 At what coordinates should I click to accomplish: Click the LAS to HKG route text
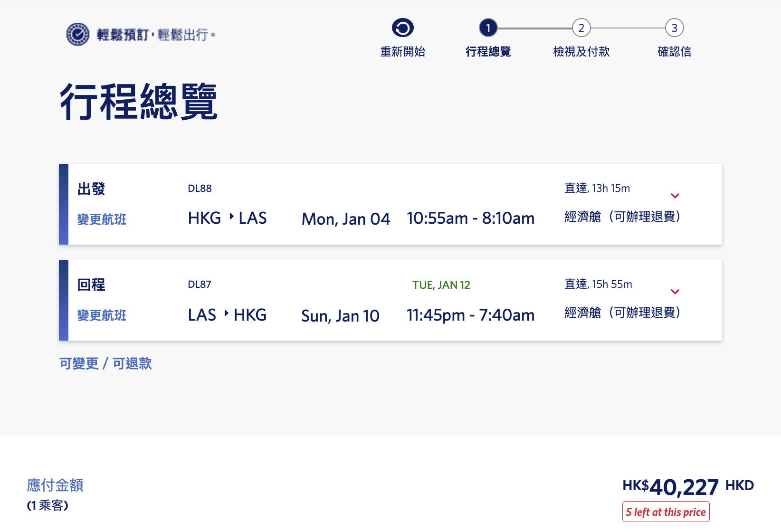pyautogui.click(x=227, y=315)
